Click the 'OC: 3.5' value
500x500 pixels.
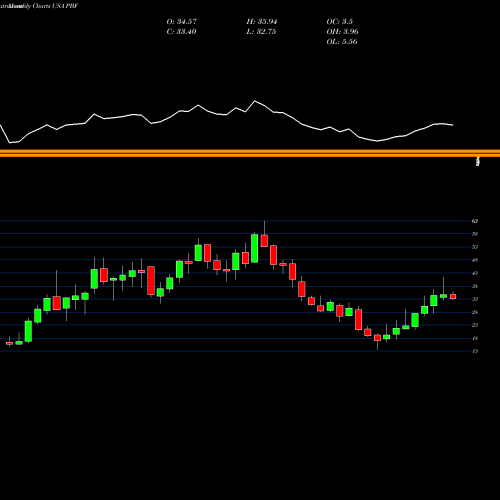point(339,22)
